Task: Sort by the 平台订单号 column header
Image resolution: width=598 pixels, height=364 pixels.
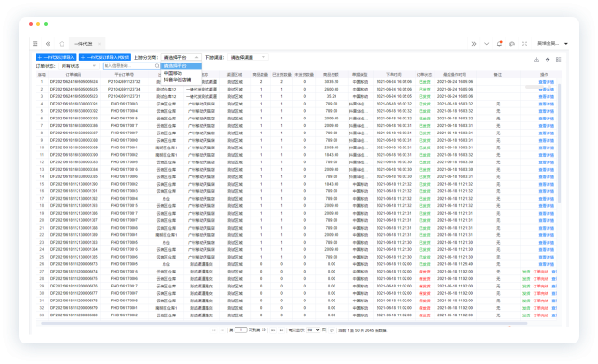Action: click(x=124, y=75)
